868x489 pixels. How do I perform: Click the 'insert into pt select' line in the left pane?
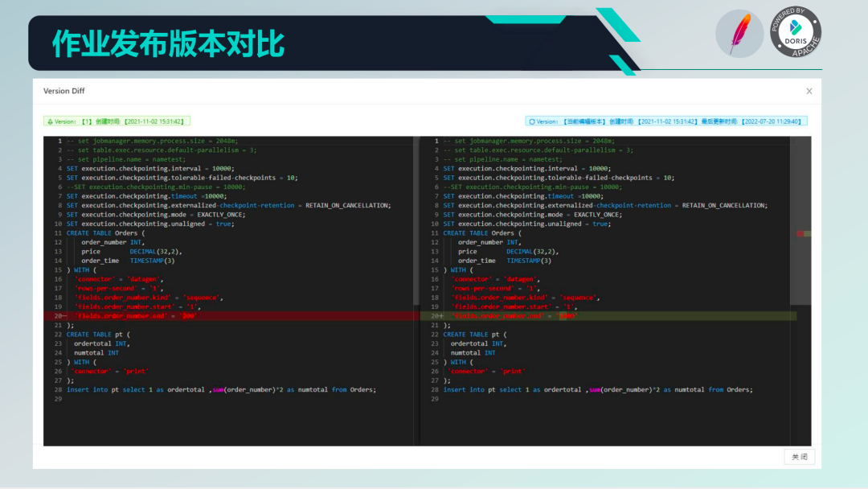click(x=222, y=390)
